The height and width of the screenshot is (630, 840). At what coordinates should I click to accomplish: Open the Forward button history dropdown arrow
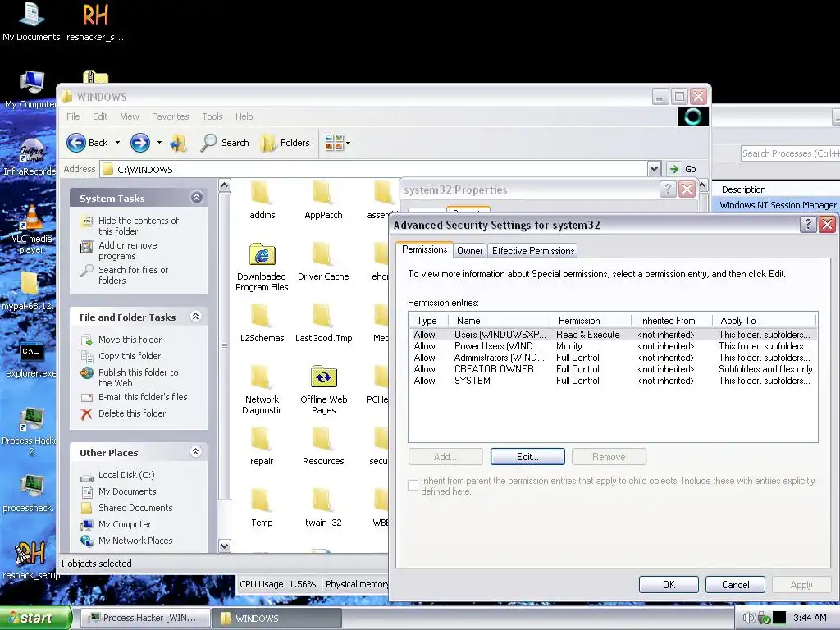159,143
